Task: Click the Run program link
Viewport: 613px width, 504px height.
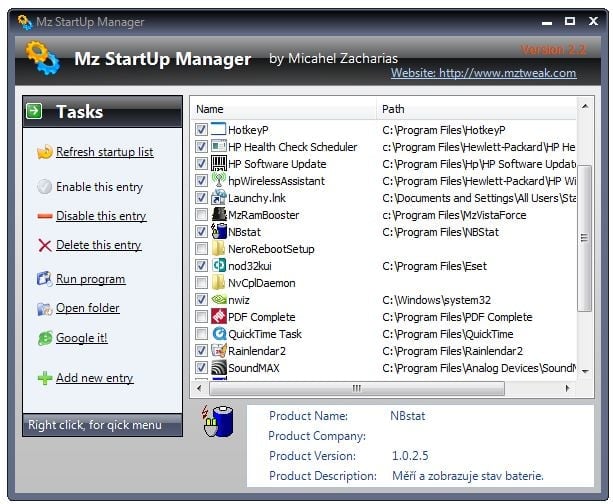Action: [x=90, y=279]
